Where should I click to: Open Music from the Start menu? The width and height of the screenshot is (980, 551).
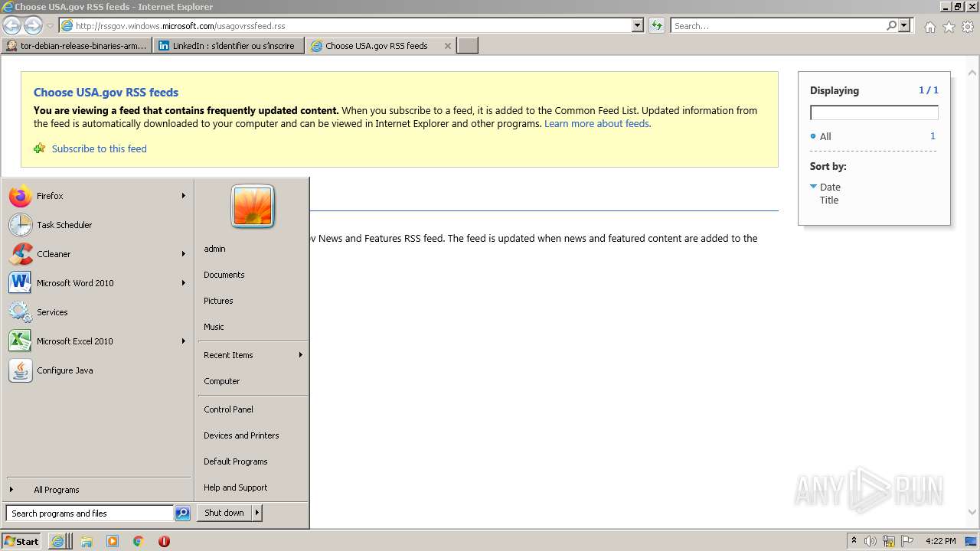214,327
